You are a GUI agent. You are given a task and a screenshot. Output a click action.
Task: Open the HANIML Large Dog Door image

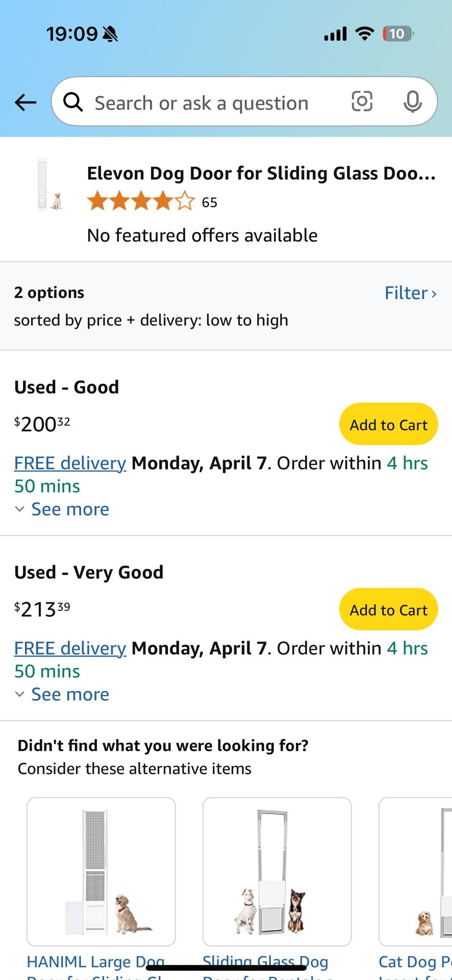[x=101, y=872]
